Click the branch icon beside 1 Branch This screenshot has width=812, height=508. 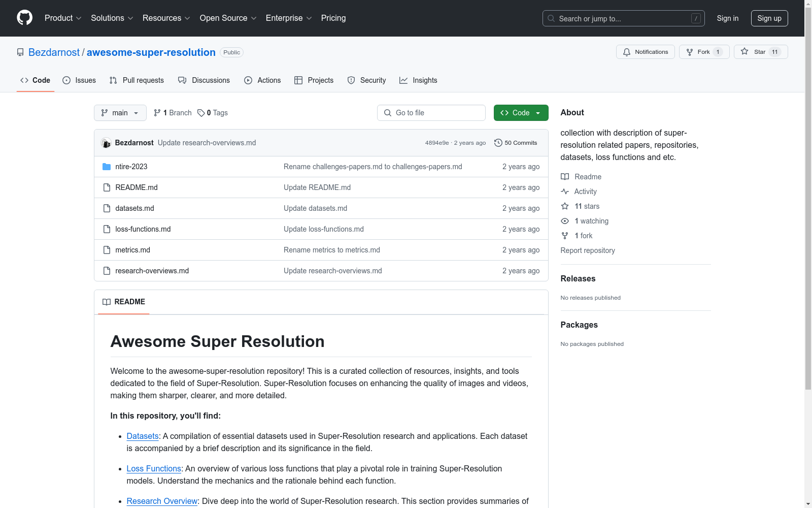(x=157, y=113)
